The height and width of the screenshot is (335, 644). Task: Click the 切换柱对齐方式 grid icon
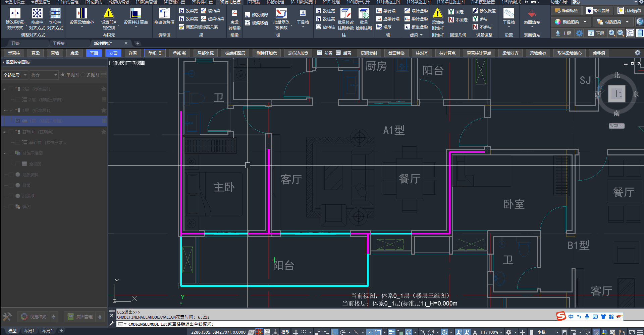point(55,13)
